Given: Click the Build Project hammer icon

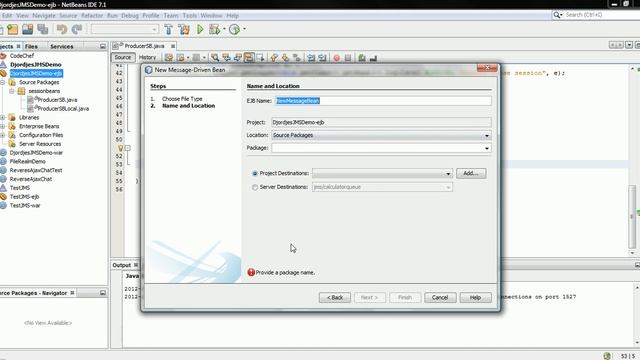Looking at the screenshot, I should tap(168, 29).
